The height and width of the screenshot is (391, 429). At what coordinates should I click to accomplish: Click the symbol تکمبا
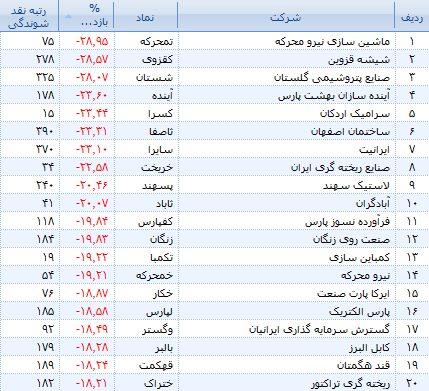tap(162, 257)
